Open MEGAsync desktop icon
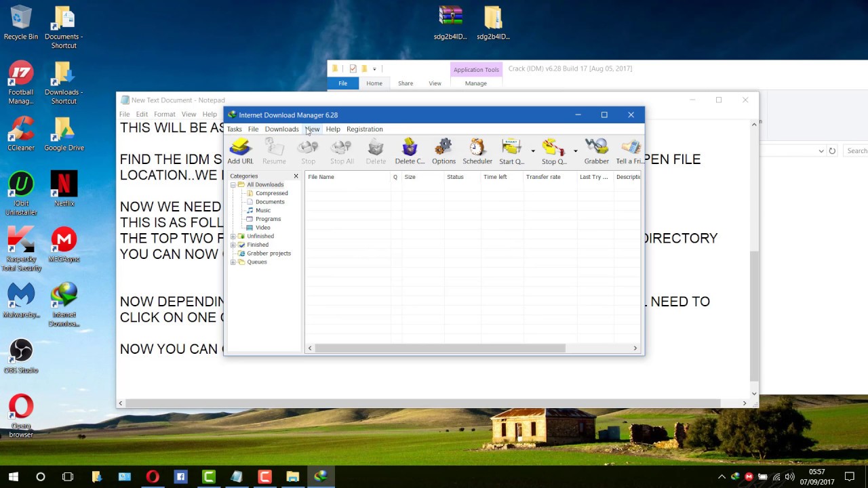 pyautogui.click(x=64, y=245)
